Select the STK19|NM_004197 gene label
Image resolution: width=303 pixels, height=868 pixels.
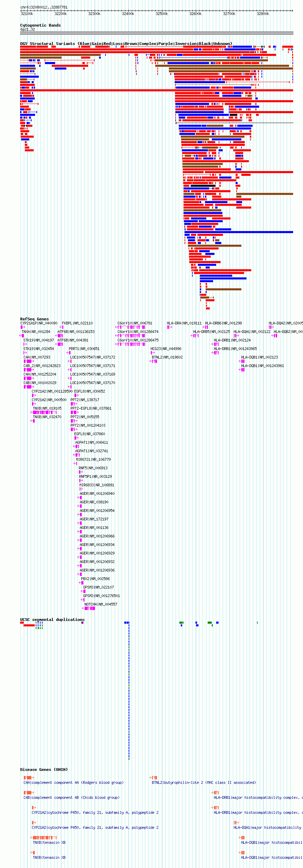click(38, 340)
